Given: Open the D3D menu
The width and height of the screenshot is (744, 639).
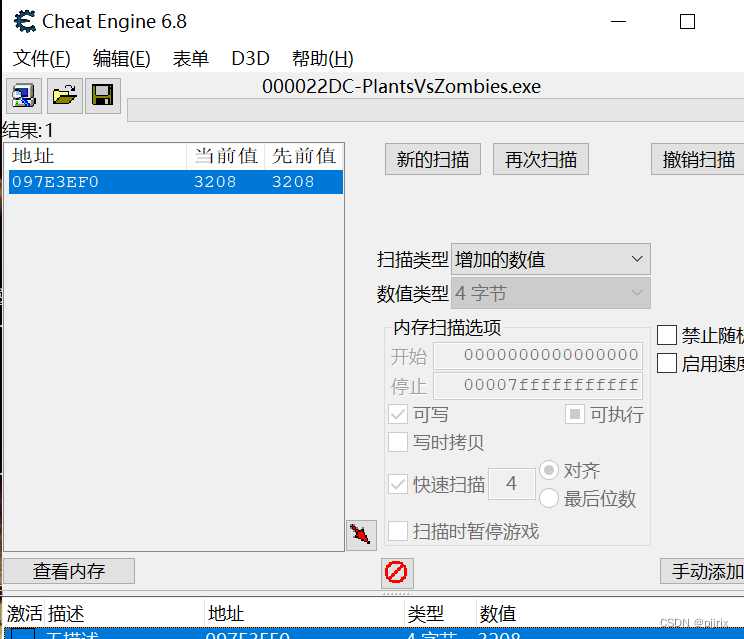Looking at the screenshot, I should (x=250, y=59).
